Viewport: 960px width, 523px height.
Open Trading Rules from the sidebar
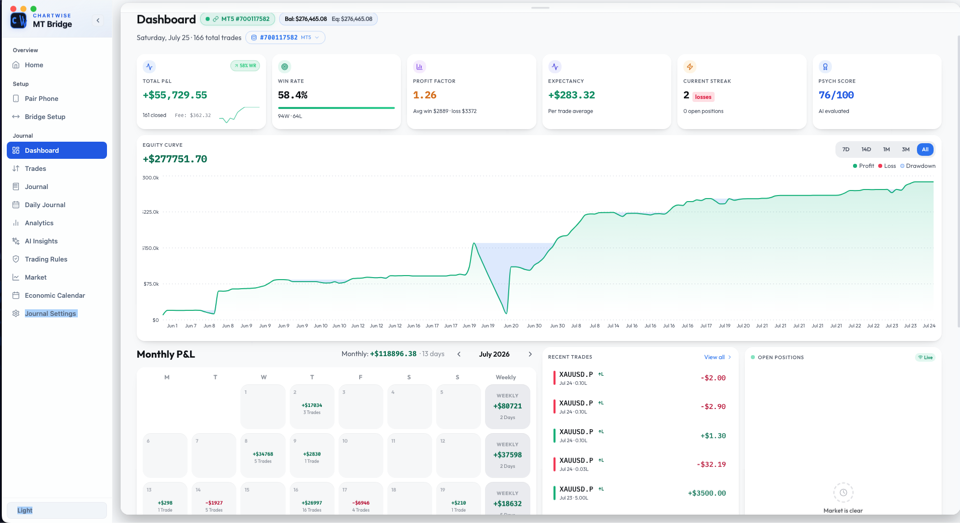coord(57,259)
